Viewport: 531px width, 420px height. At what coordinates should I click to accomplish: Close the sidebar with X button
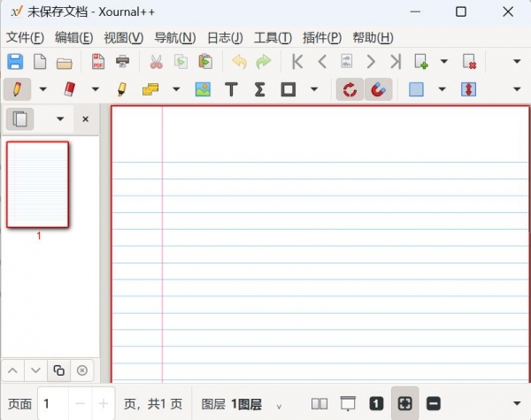pos(85,118)
